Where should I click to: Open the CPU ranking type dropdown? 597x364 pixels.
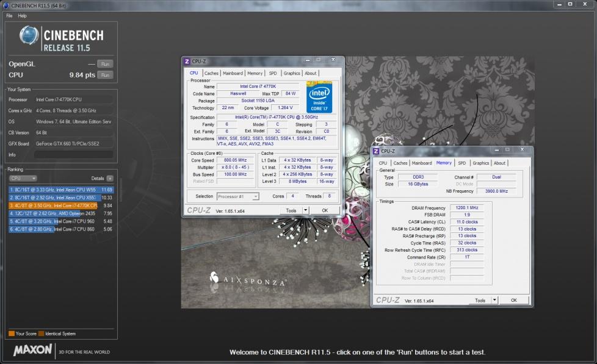pos(23,179)
